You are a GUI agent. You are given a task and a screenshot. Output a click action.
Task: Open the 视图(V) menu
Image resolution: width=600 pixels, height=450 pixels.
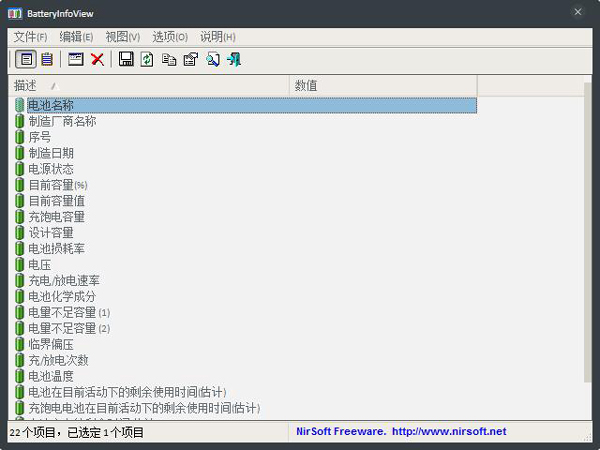(123, 37)
